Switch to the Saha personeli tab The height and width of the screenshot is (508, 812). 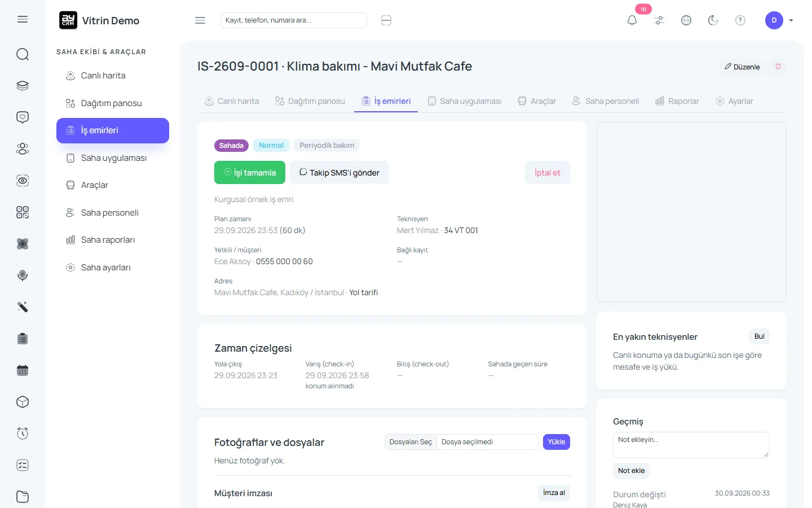pos(606,101)
